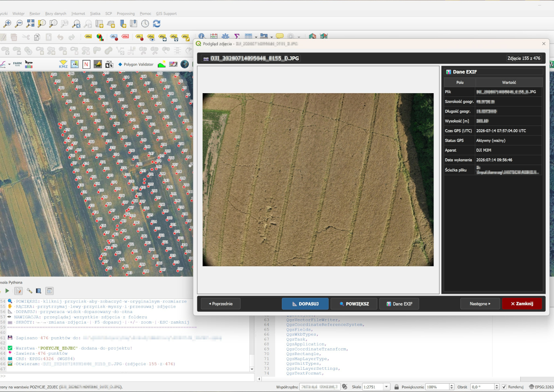The width and height of the screenshot is (554, 392).
Task: Open the Pomoc menu
Action: [145, 13]
